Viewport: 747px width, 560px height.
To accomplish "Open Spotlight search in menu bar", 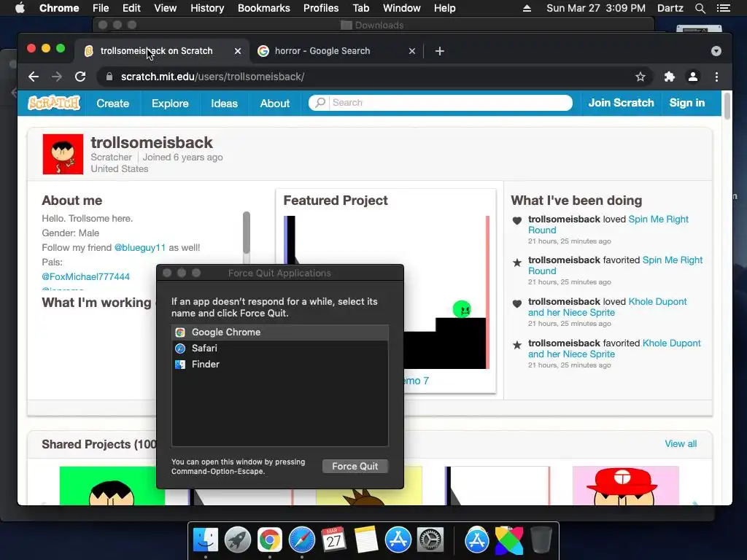I will [x=700, y=8].
